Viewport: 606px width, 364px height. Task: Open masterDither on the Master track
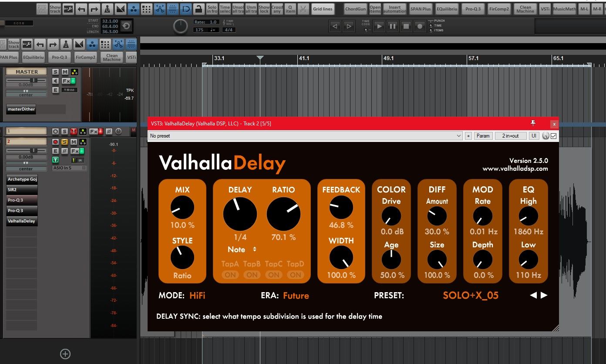21,109
